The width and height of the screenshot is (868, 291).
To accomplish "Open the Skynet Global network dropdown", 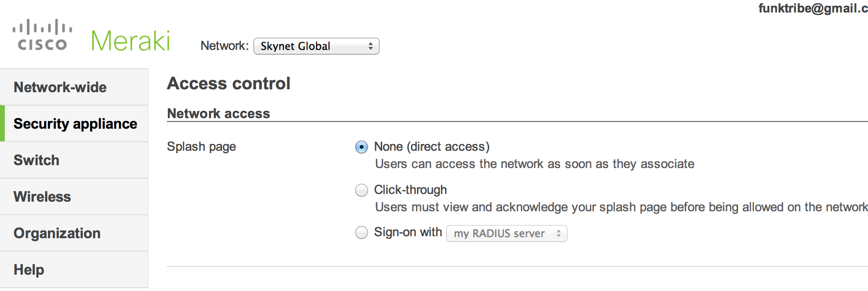I will click(x=316, y=46).
